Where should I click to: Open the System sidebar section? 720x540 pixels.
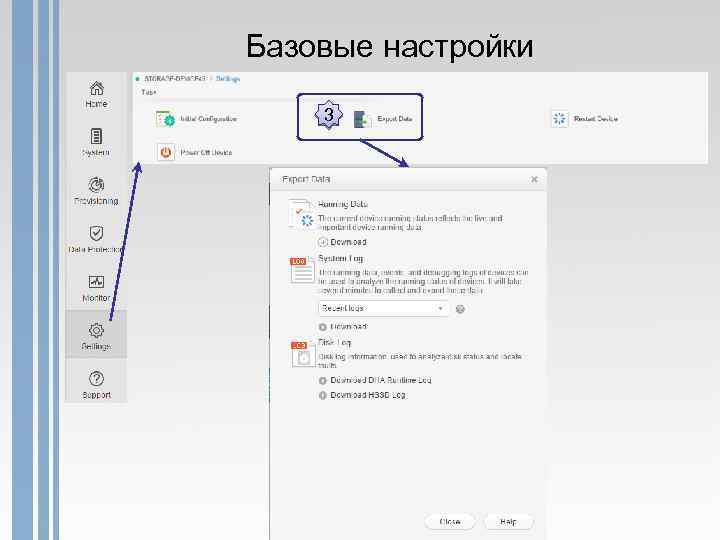[96, 142]
